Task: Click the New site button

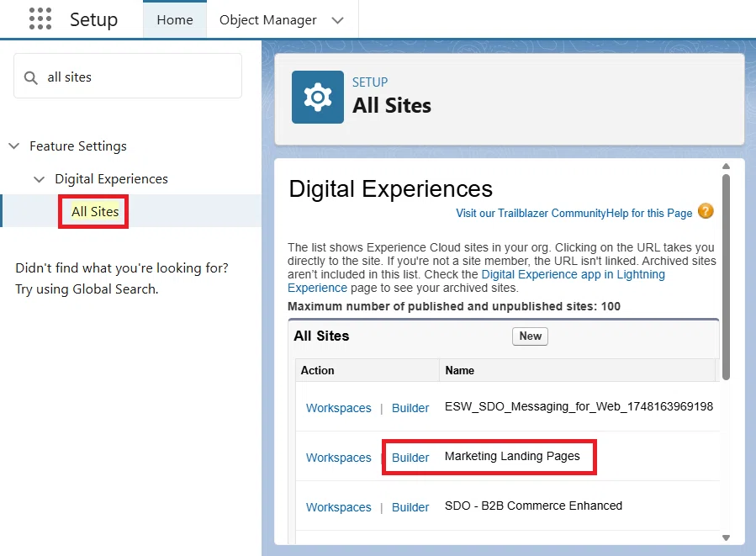Action: (530, 336)
